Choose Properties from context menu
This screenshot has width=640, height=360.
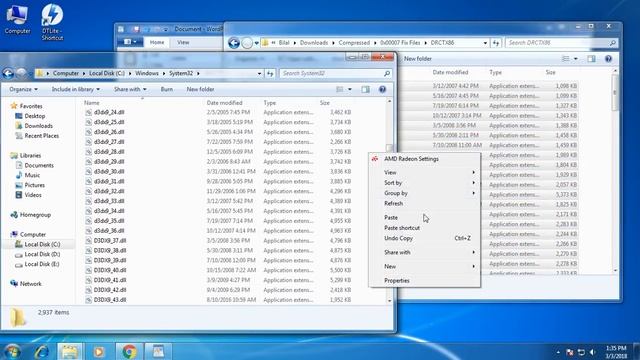click(x=424, y=280)
